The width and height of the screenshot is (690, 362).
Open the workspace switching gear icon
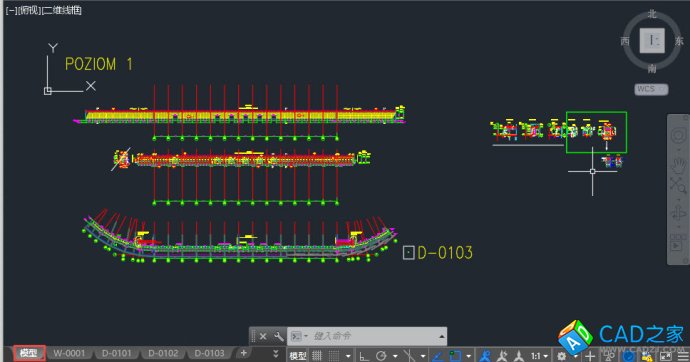click(562, 356)
